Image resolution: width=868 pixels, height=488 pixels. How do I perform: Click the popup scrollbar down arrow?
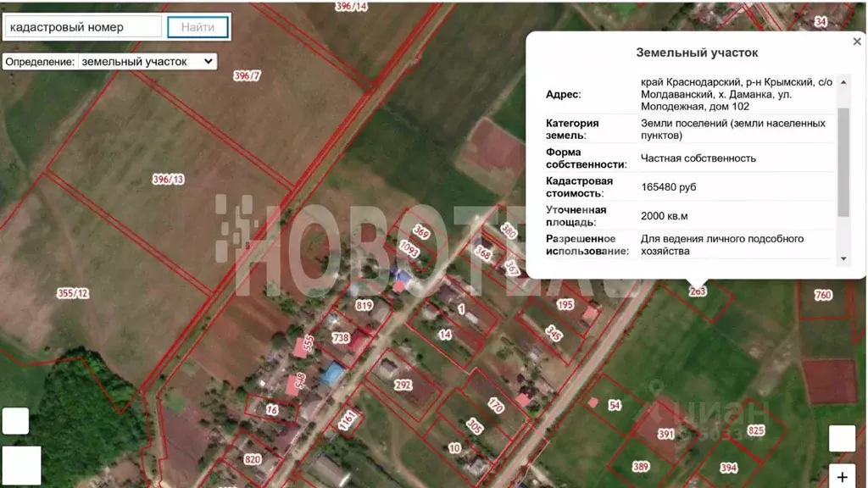pyautogui.click(x=843, y=258)
